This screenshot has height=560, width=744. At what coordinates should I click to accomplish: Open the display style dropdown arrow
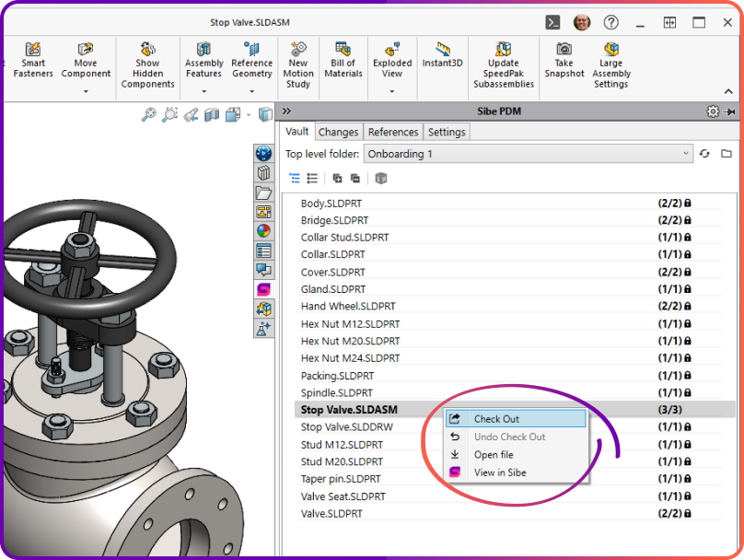click(x=250, y=114)
